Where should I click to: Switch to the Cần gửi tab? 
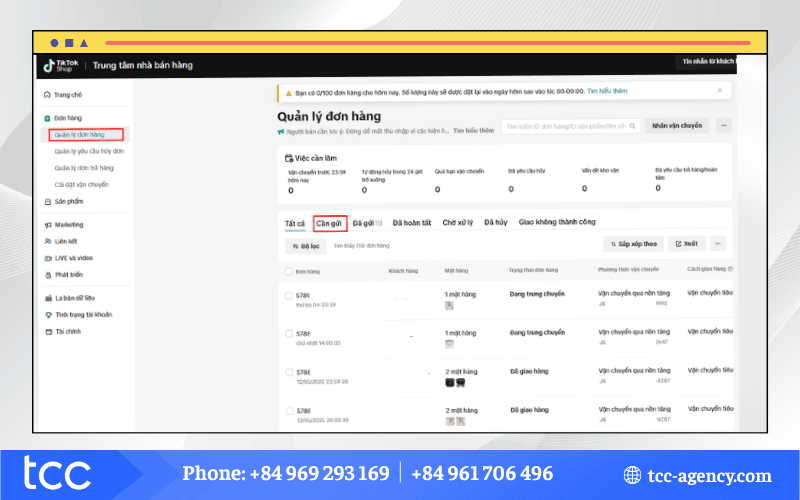329,222
